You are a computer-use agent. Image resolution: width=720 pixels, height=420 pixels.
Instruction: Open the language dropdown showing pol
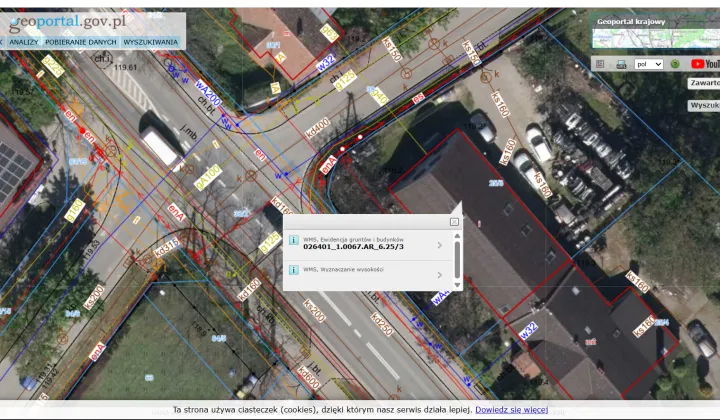point(648,64)
